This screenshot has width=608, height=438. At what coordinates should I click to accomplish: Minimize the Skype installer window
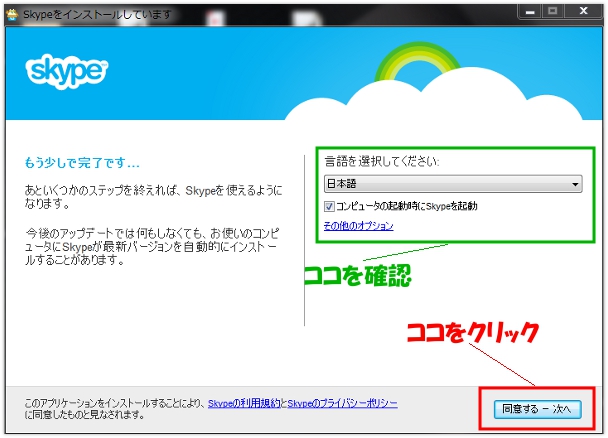tap(530, 12)
